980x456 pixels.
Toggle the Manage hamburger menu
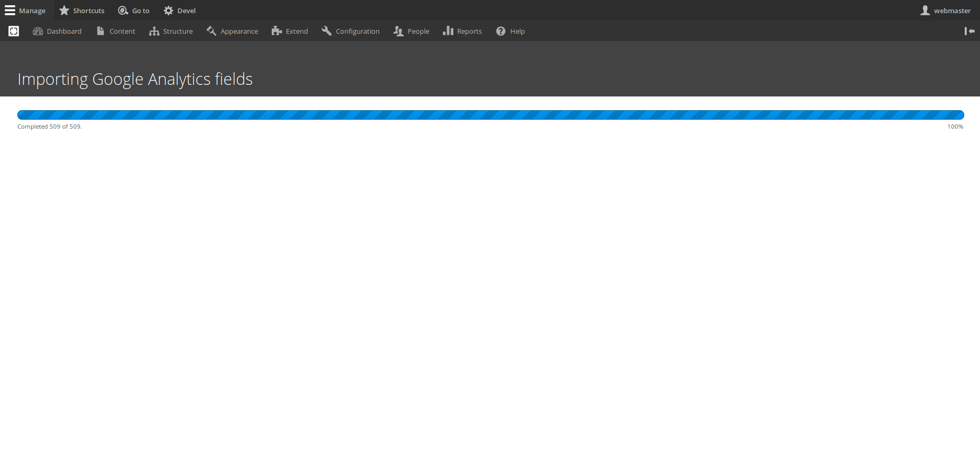10,11
